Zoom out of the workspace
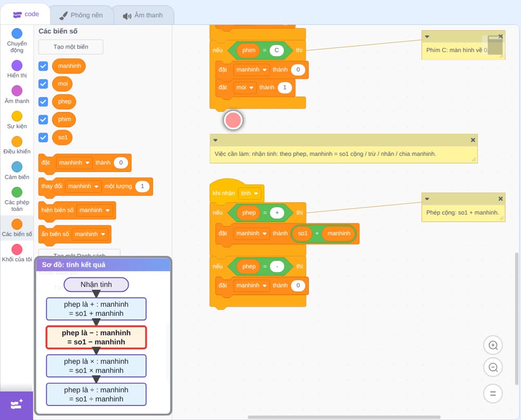The height and width of the screenshot is (420, 521). [493, 367]
